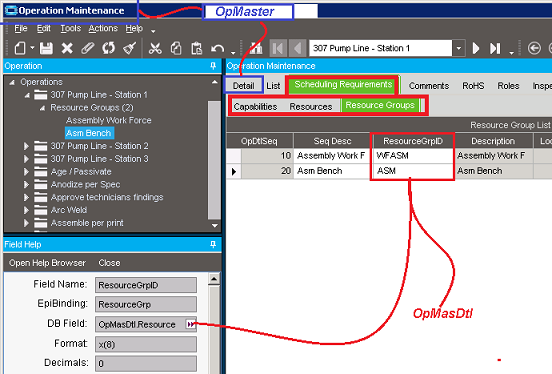Open the Comments tab
This screenshot has width=552, height=374.
tap(429, 86)
